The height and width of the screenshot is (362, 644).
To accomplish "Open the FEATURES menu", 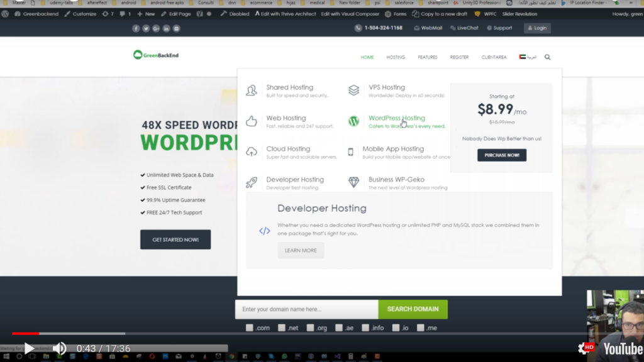I will tap(428, 57).
